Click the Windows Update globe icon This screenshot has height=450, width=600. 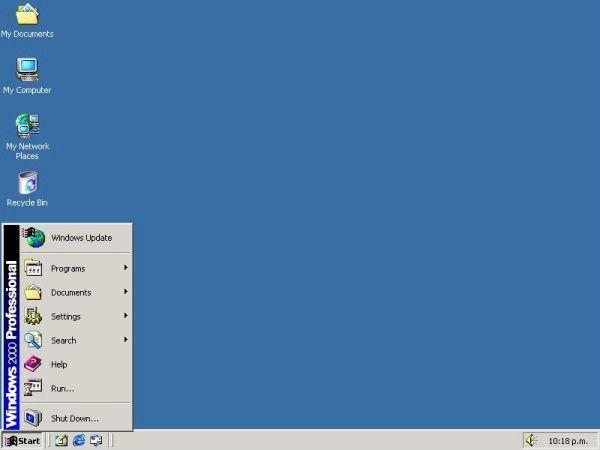click(x=34, y=237)
